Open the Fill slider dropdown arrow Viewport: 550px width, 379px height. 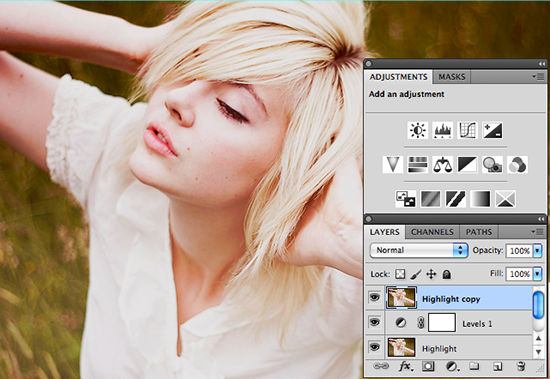(537, 274)
